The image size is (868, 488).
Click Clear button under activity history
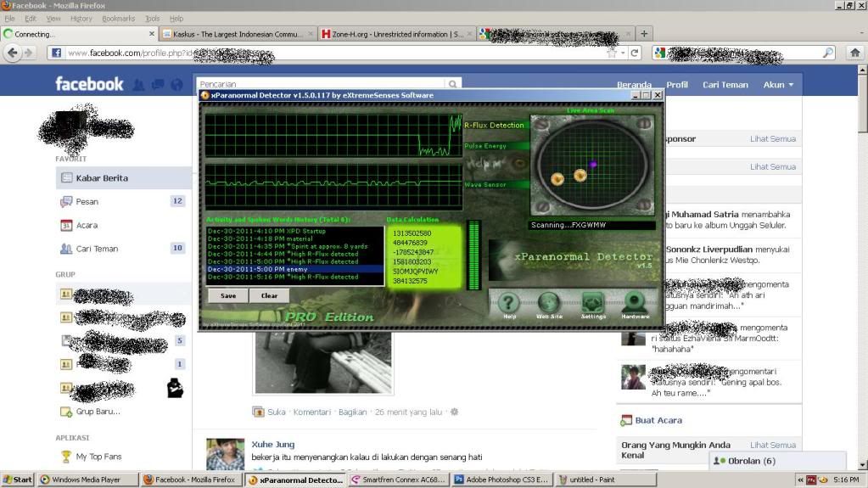click(269, 296)
